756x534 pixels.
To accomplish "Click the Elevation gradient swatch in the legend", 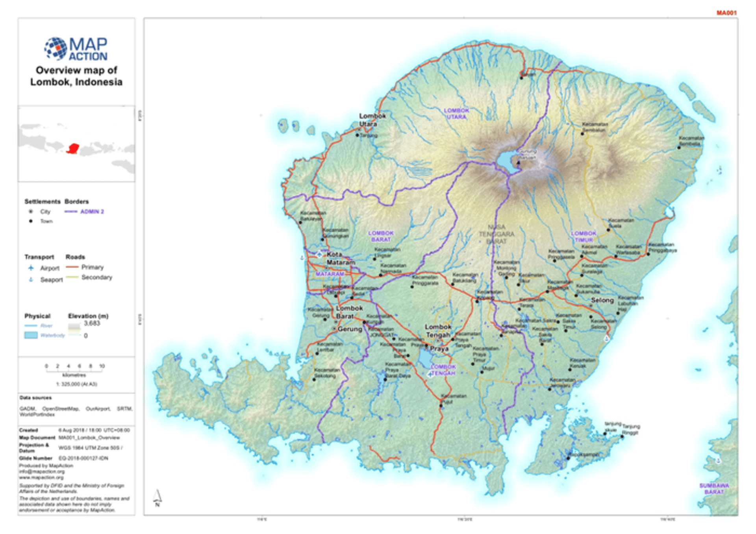I will coord(74,329).
